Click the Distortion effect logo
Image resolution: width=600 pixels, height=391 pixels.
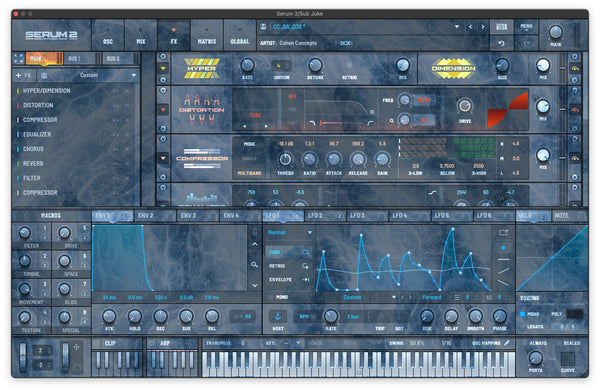point(202,110)
